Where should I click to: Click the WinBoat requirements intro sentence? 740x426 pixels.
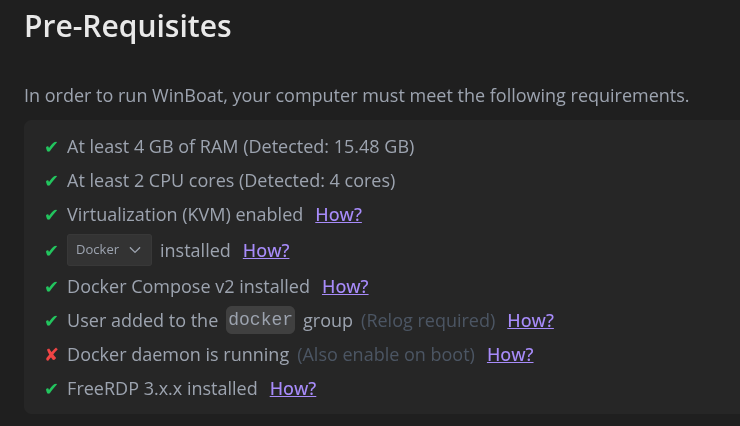(x=356, y=96)
